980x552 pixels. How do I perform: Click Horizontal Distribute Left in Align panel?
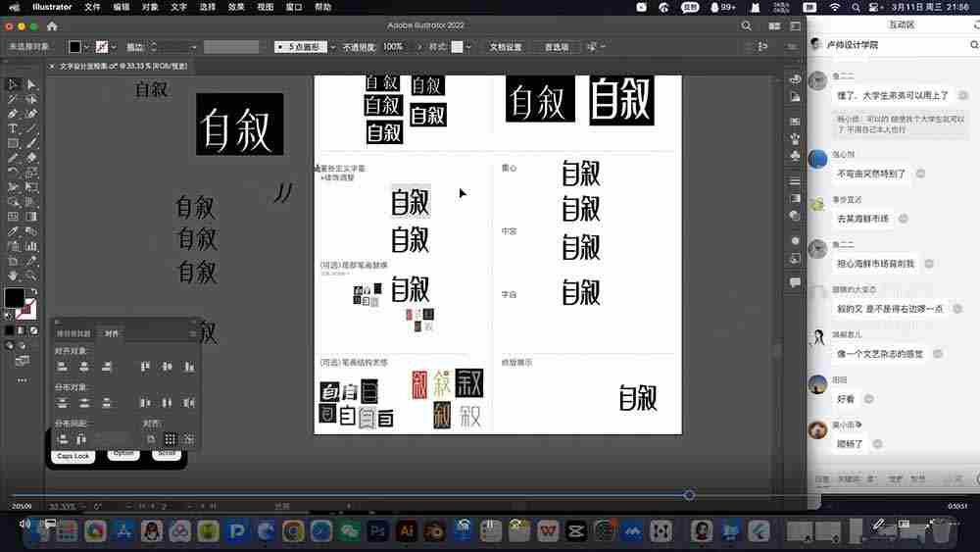pyautogui.click(x=145, y=403)
